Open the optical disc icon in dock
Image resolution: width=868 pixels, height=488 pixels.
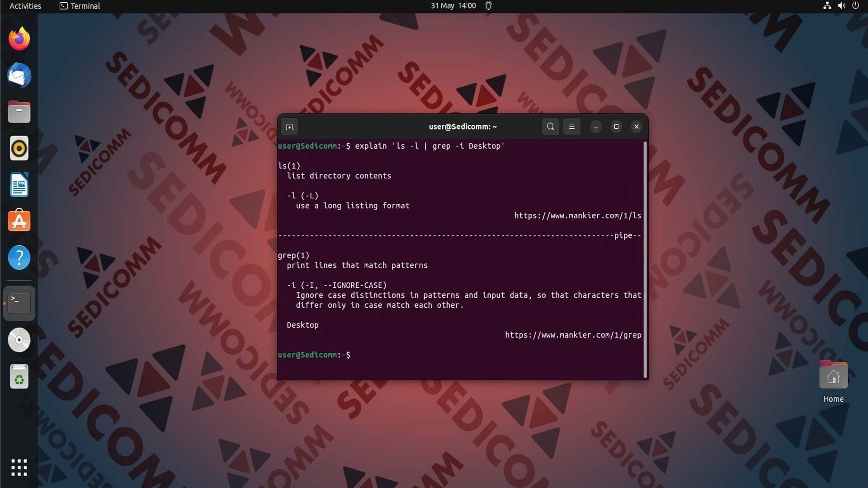[x=19, y=340]
